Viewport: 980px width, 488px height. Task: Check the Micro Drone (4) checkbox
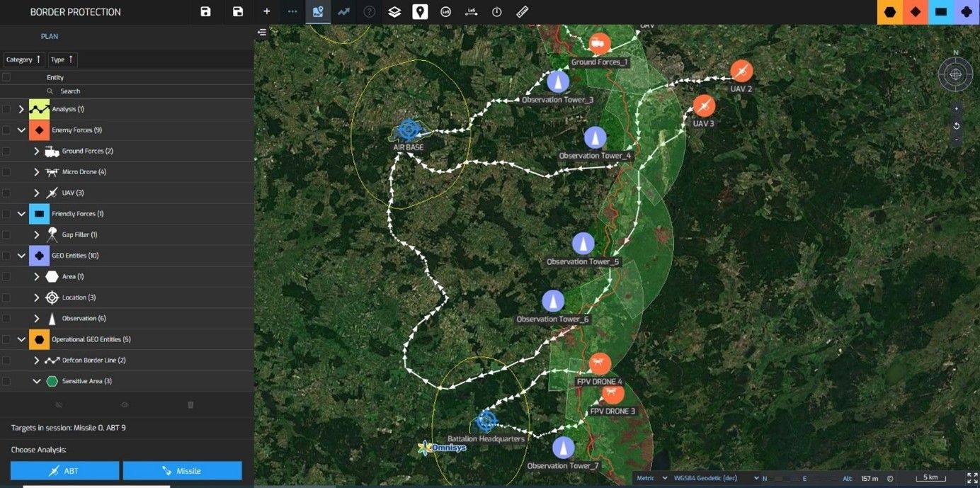pyautogui.click(x=6, y=172)
